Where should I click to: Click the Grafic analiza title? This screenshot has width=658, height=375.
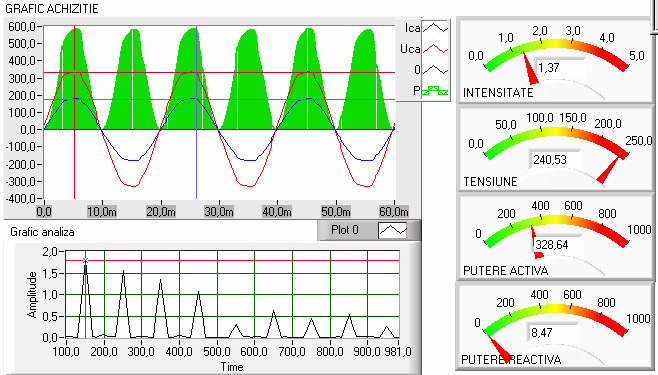coord(42,232)
